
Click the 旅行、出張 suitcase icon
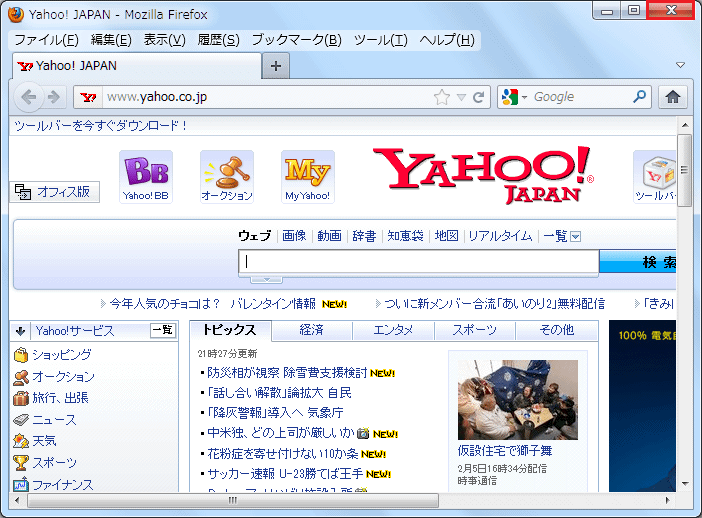coord(21,398)
